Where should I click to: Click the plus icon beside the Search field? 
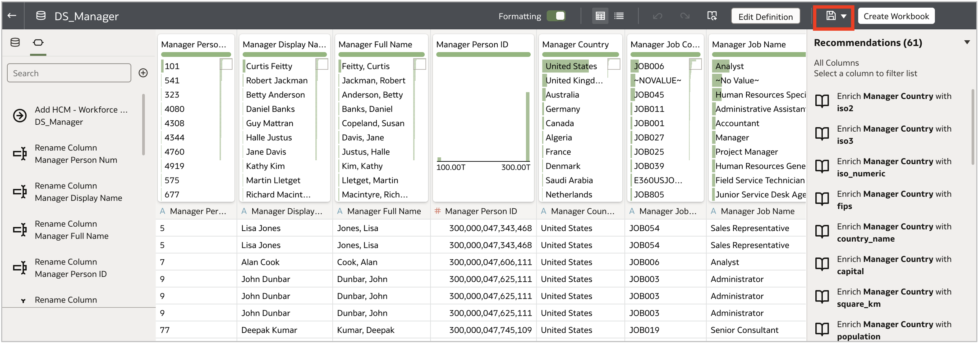coord(143,73)
